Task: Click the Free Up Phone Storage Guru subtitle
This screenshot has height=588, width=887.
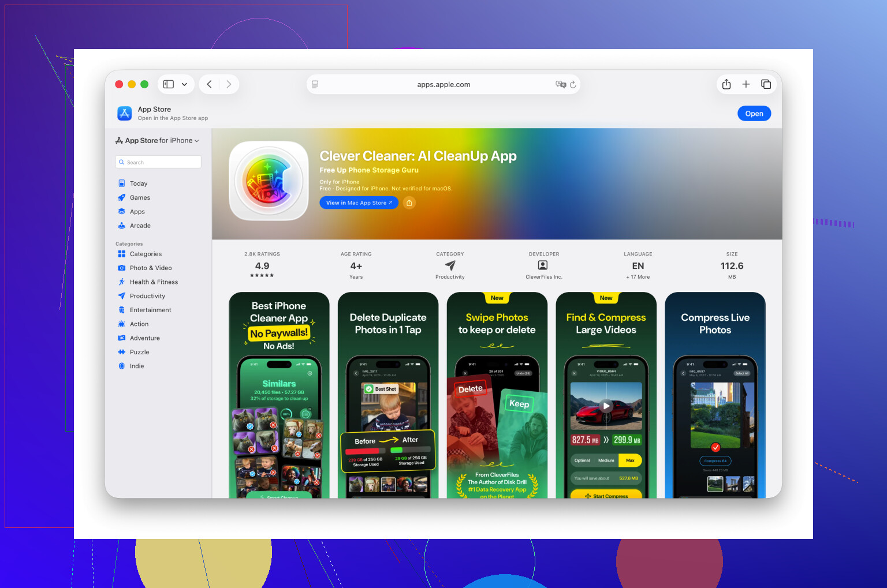Action: coord(369,170)
